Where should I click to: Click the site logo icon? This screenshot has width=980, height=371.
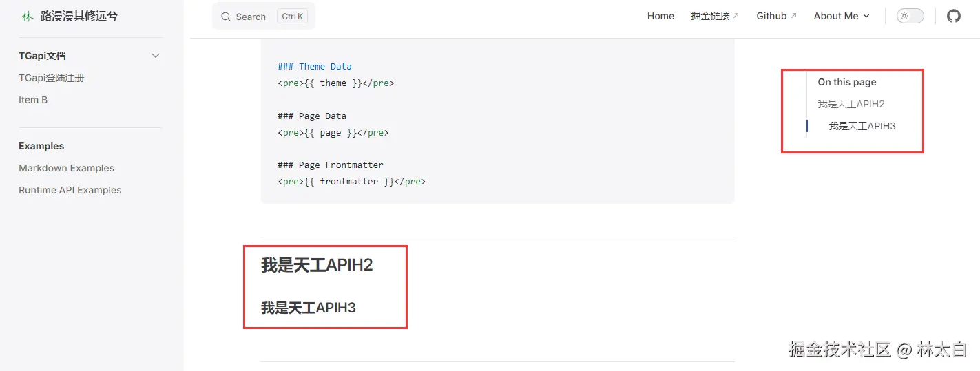(27, 16)
